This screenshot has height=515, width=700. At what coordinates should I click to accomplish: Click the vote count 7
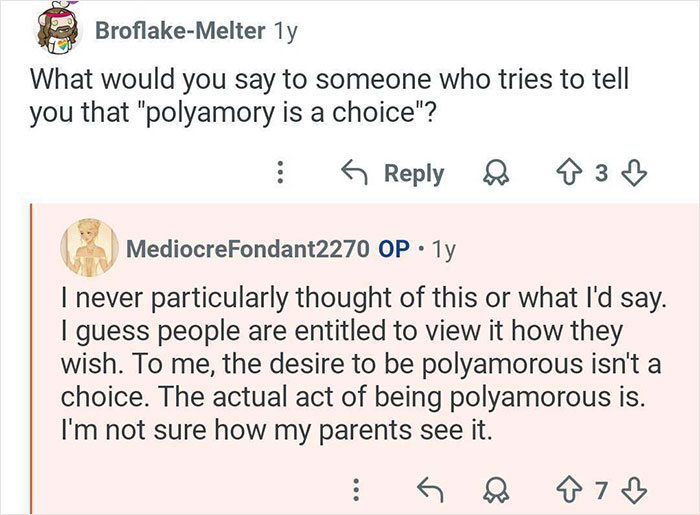click(x=603, y=490)
